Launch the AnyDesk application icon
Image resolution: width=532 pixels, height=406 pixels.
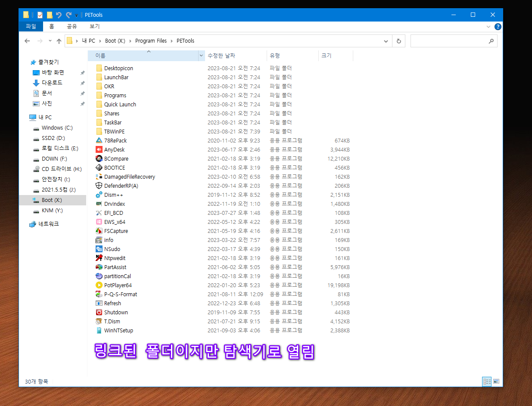coord(99,149)
